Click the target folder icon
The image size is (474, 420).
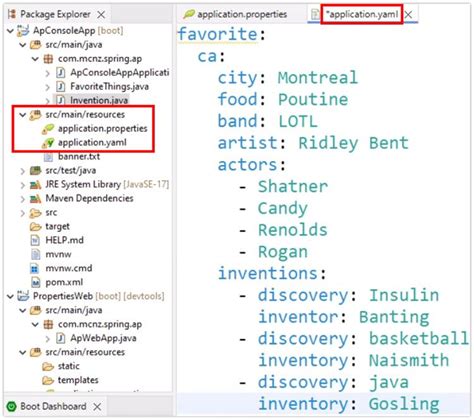coord(35,227)
